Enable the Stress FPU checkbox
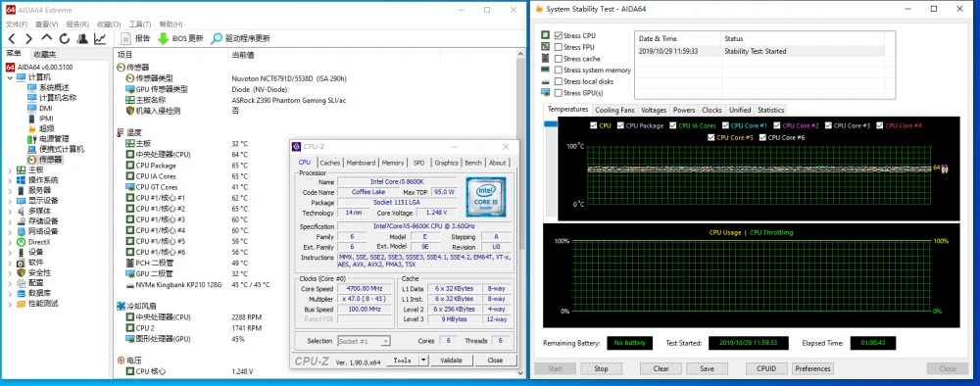The width and height of the screenshot is (980, 386). pos(559,47)
